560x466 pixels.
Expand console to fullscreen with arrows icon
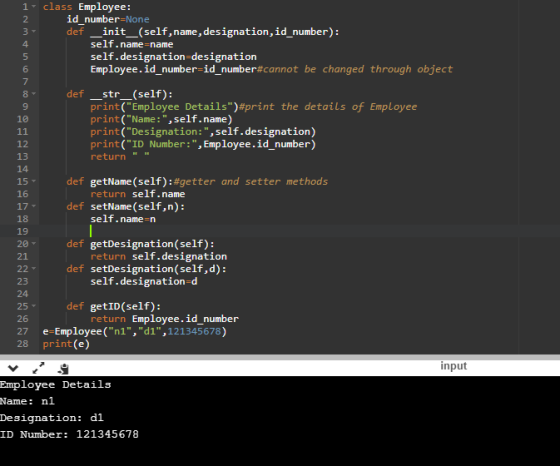tap(38, 368)
